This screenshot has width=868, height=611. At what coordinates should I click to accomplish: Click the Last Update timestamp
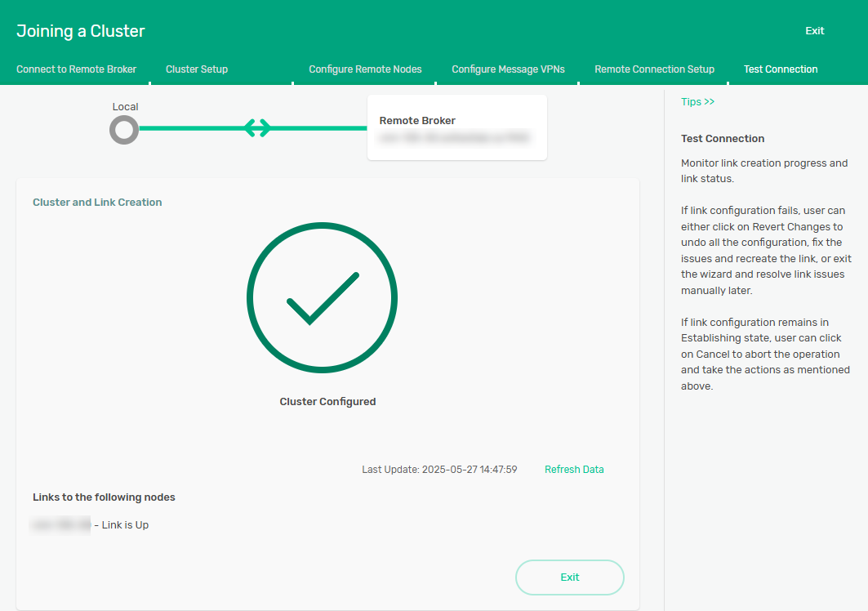coord(439,470)
